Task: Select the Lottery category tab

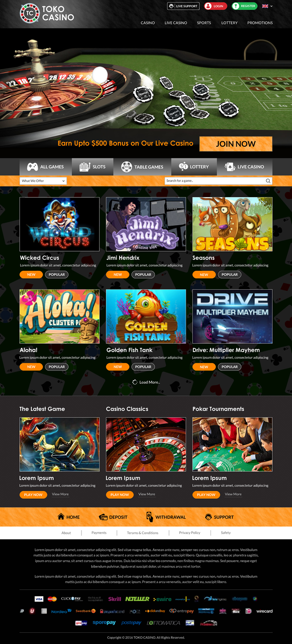Action: click(x=194, y=167)
